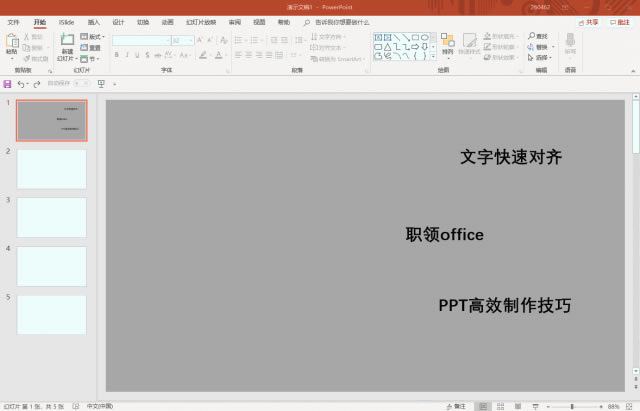
Task: Click the Slide Show icon in status bar
Action: tap(536, 406)
